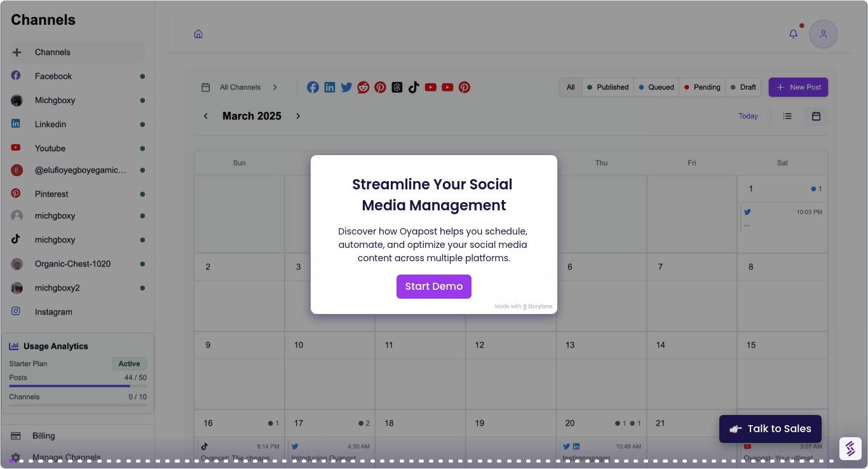Filter posts by All status

coord(571,87)
